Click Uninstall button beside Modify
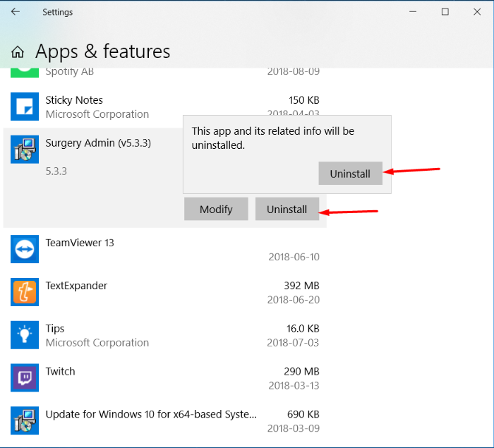 (287, 209)
